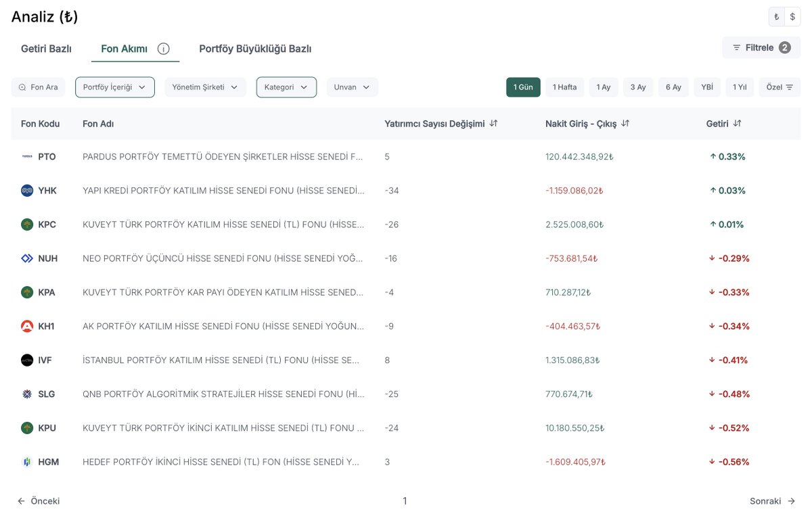The width and height of the screenshot is (812, 518).
Task: Open the Portföy İçeriği dropdown
Action: tap(115, 87)
